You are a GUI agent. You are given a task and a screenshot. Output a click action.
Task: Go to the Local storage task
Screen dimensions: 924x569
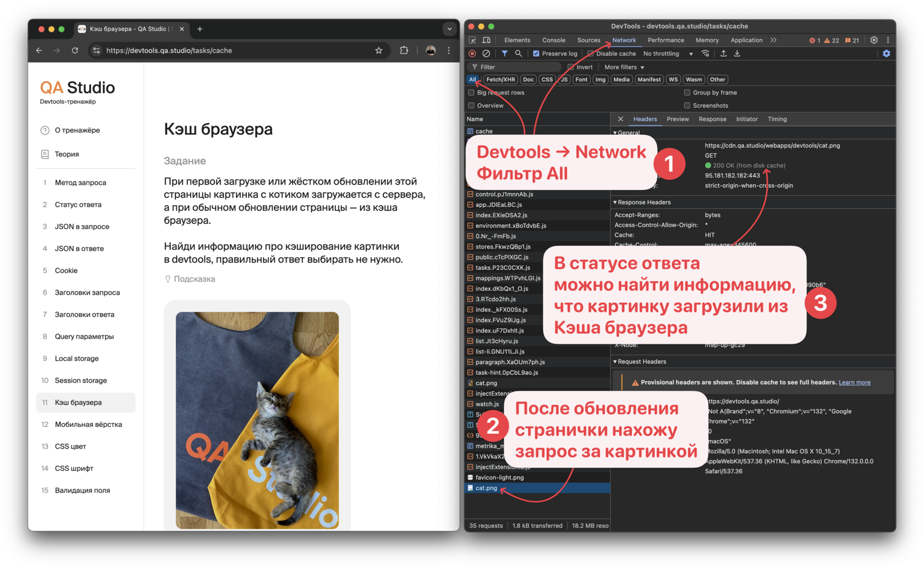(x=77, y=359)
